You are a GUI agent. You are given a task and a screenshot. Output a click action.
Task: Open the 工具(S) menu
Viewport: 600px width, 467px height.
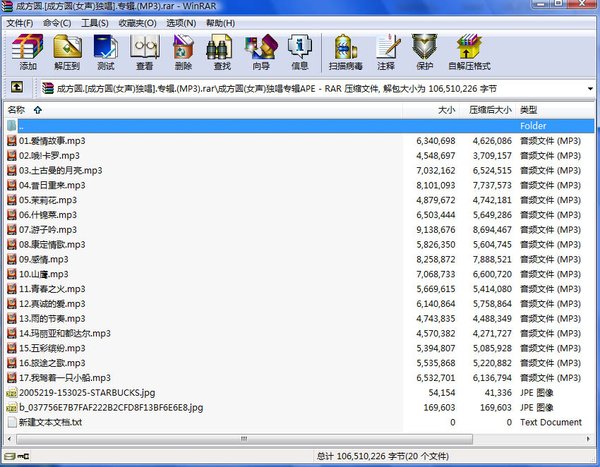tap(95, 23)
